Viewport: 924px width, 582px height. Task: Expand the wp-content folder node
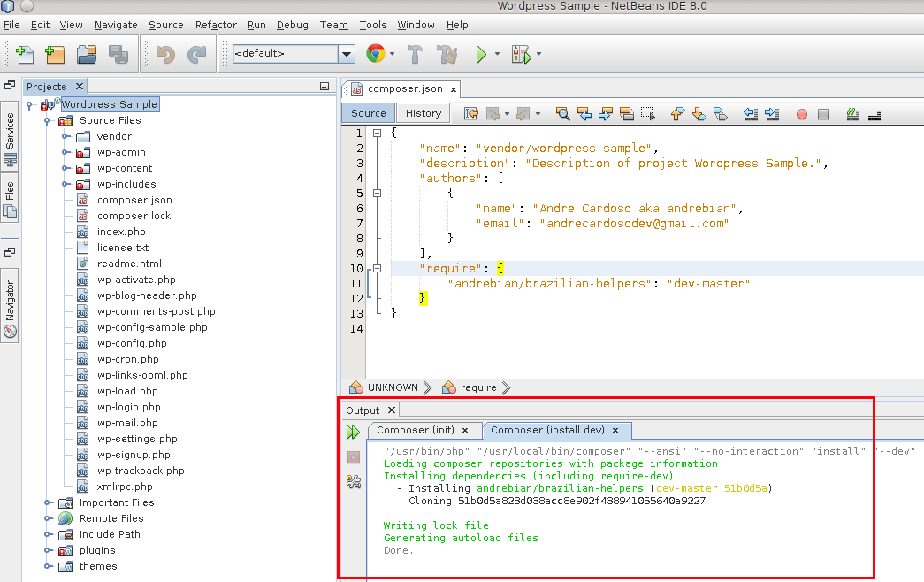pyautogui.click(x=65, y=168)
